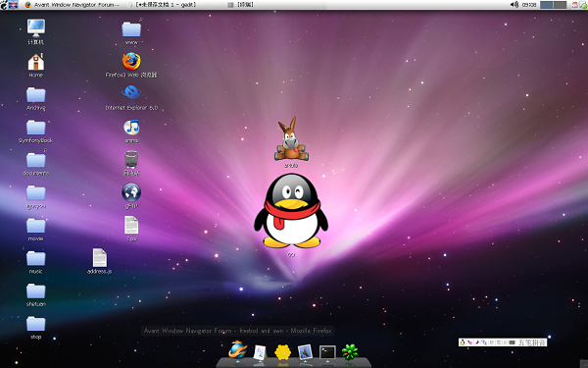The image size is (588, 368).
Task: Click the picture viewer icon in the dock
Action: (x=305, y=352)
